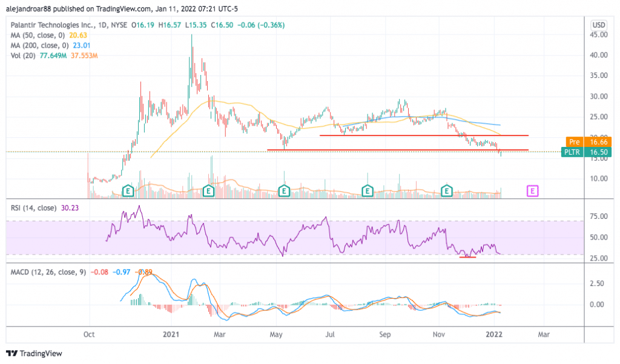Click the earnings marker near November 2020
This screenshot has height=364, width=620.
tap(128, 191)
